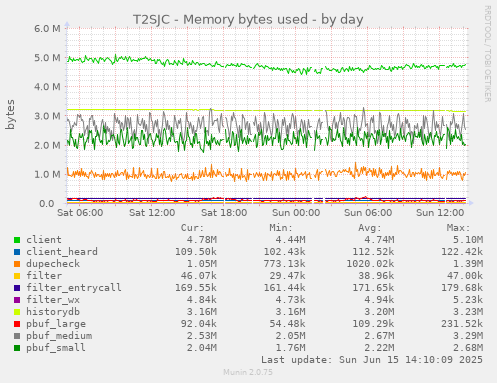
Task: Click client_heard current value 109.50k
Action: (196, 252)
